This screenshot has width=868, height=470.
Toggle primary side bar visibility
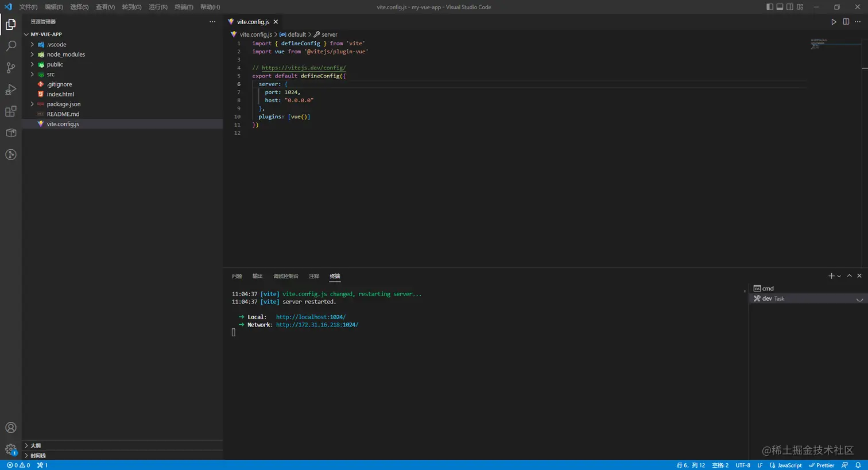[x=770, y=7]
